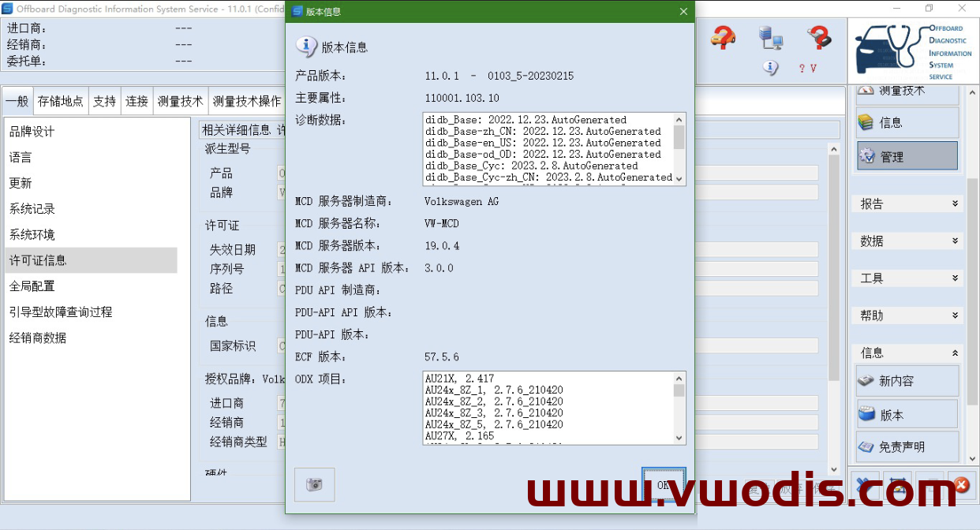This screenshot has height=530, width=980.
Task: Open 全局配置 in the left list
Action: click(x=91, y=286)
